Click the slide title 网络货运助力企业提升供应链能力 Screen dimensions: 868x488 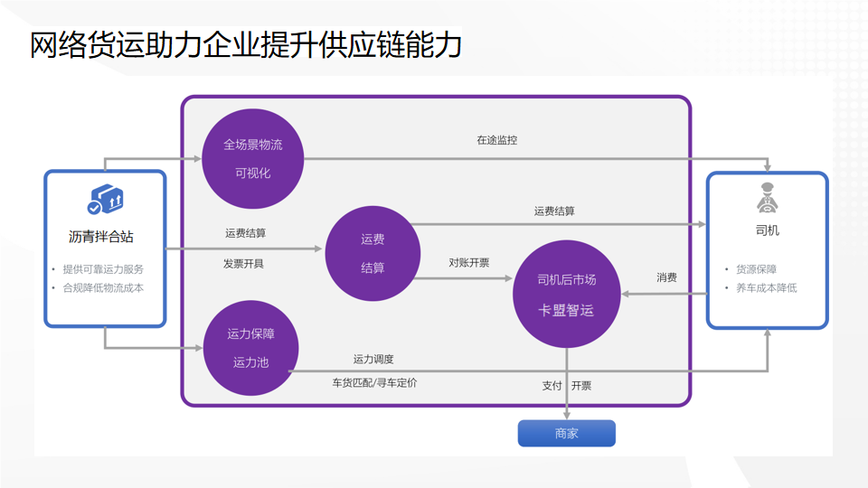(246, 44)
